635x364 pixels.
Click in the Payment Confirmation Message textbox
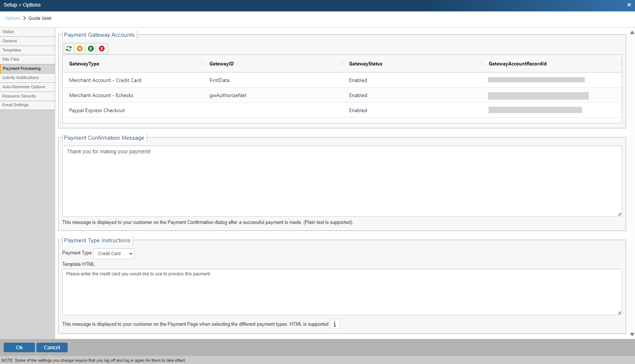[x=342, y=181]
